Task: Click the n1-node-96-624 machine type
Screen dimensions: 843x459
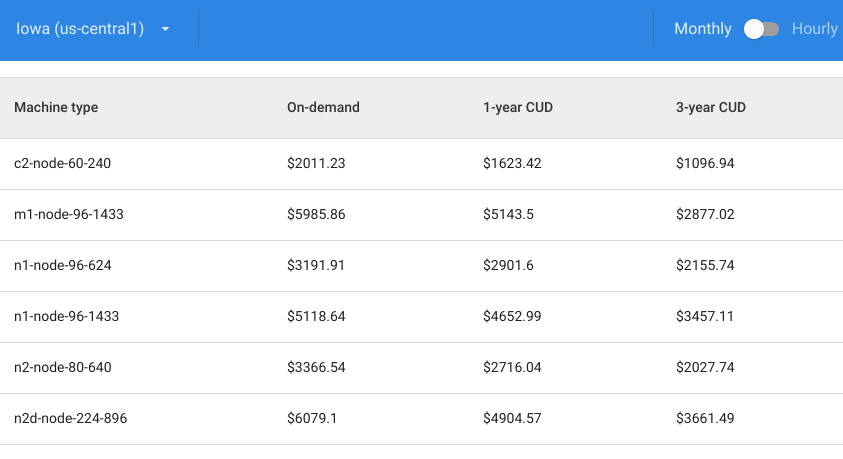Action: [x=64, y=265]
